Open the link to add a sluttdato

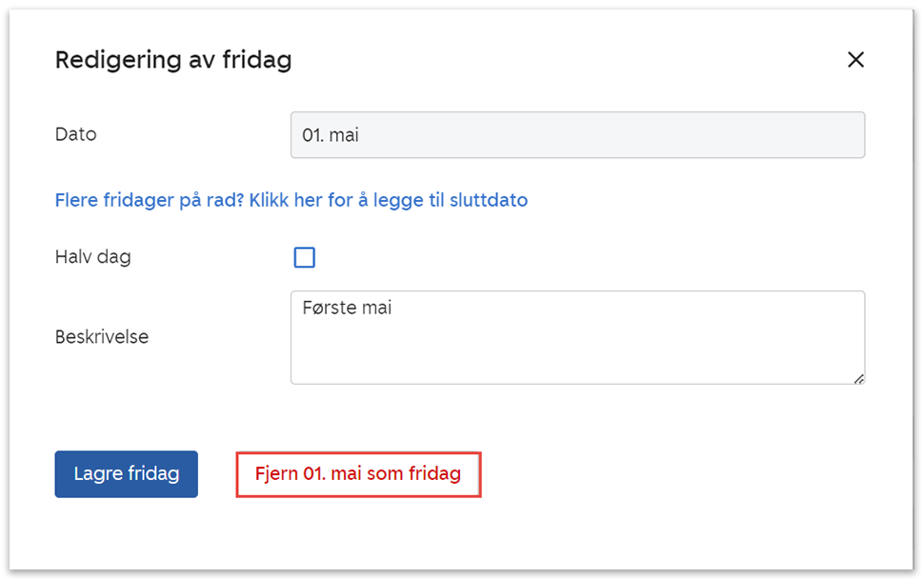pyautogui.click(x=291, y=200)
